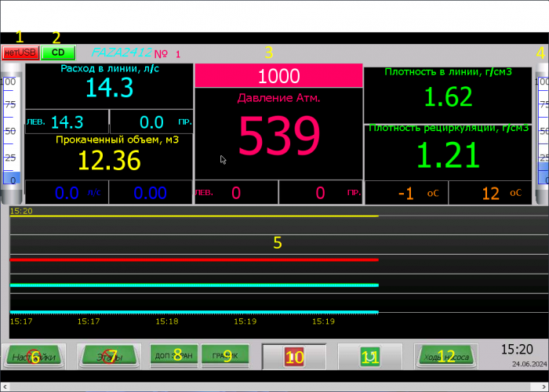
Task: Click the Плотность в линии 1.62 reading
Action: coord(448,96)
